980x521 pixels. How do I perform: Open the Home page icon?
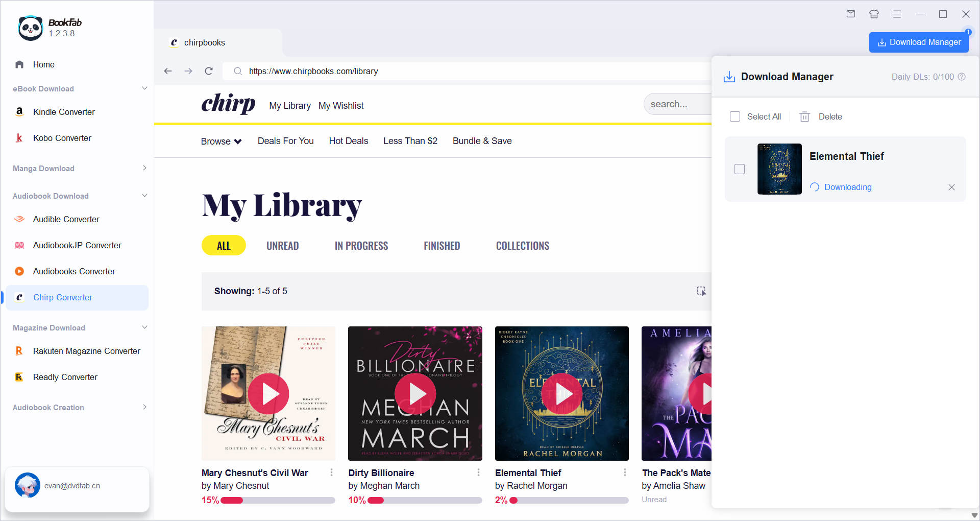(x=19, y=64)
